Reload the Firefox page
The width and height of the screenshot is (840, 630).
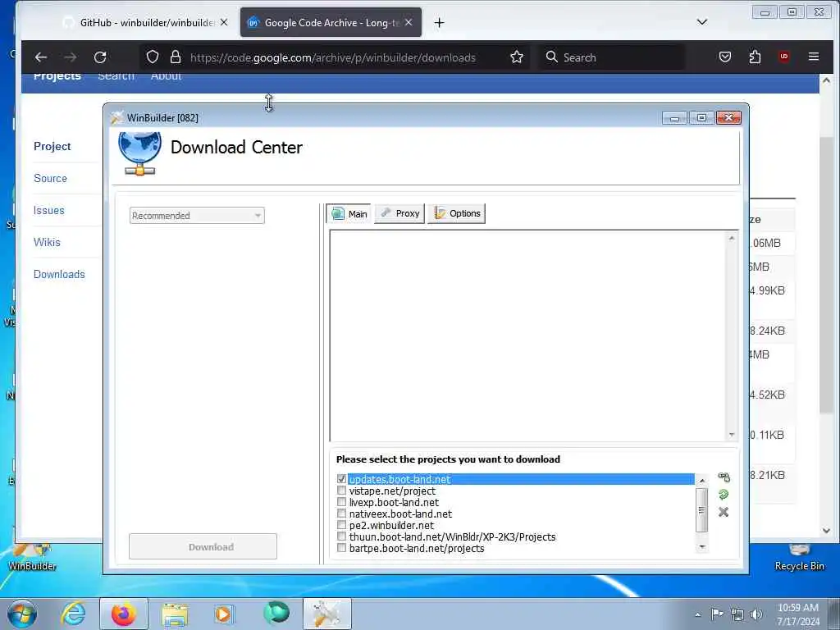tap(100, 57)
